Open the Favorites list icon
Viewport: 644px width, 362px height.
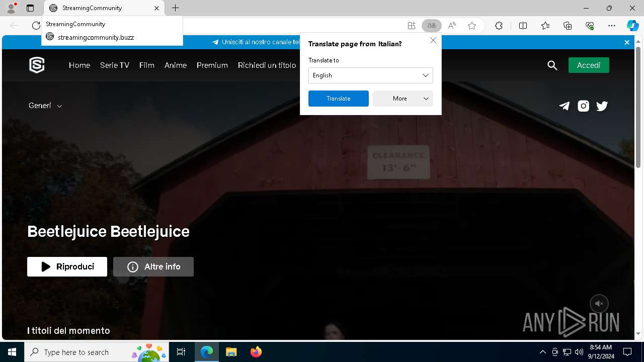point(545,26)
